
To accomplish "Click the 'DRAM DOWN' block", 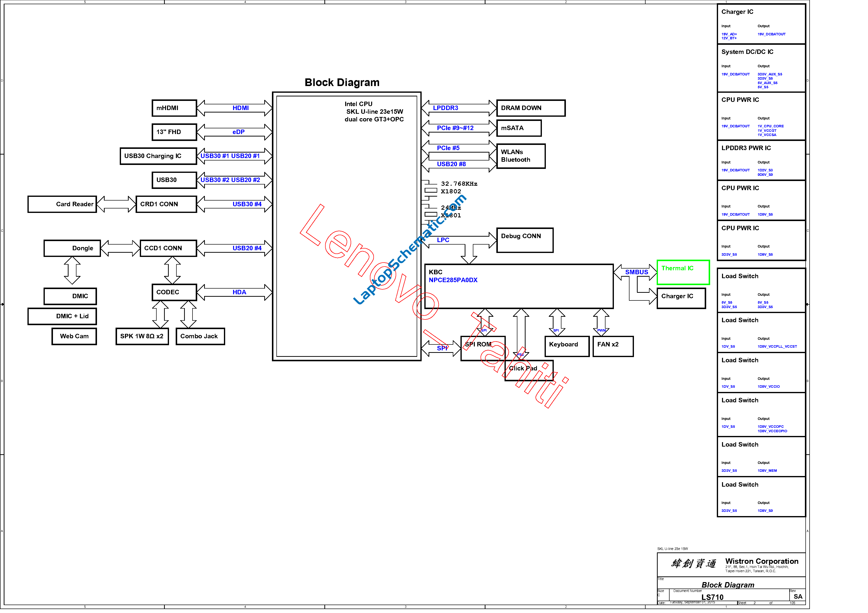I will pos(531,108).
